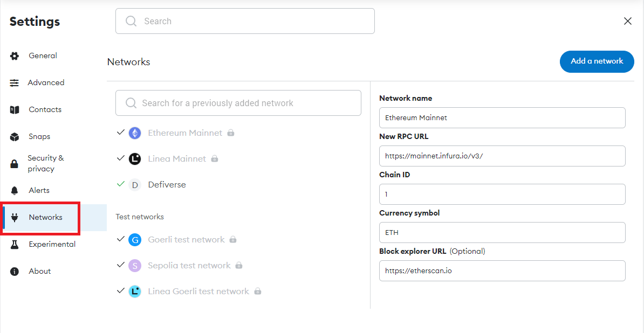The height and width of the screenshot is (333, 644).
Task: Click the Block explorer URL field
Action: click(502, 271)
